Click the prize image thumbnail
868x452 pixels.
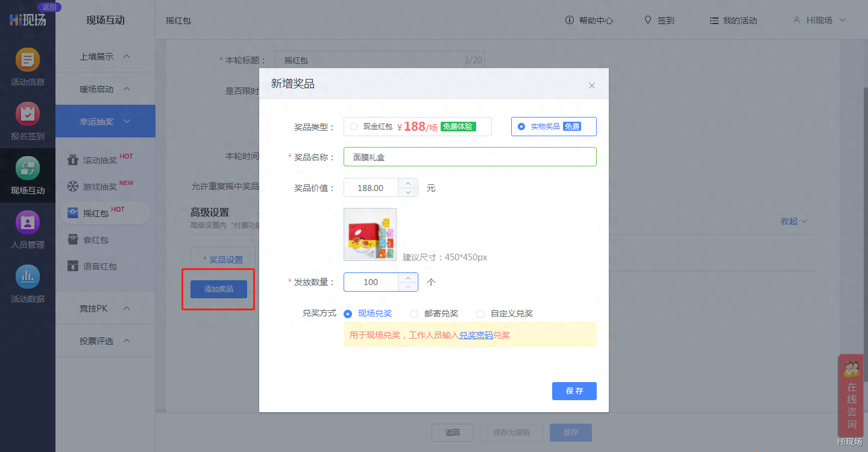tap(370, 233)
